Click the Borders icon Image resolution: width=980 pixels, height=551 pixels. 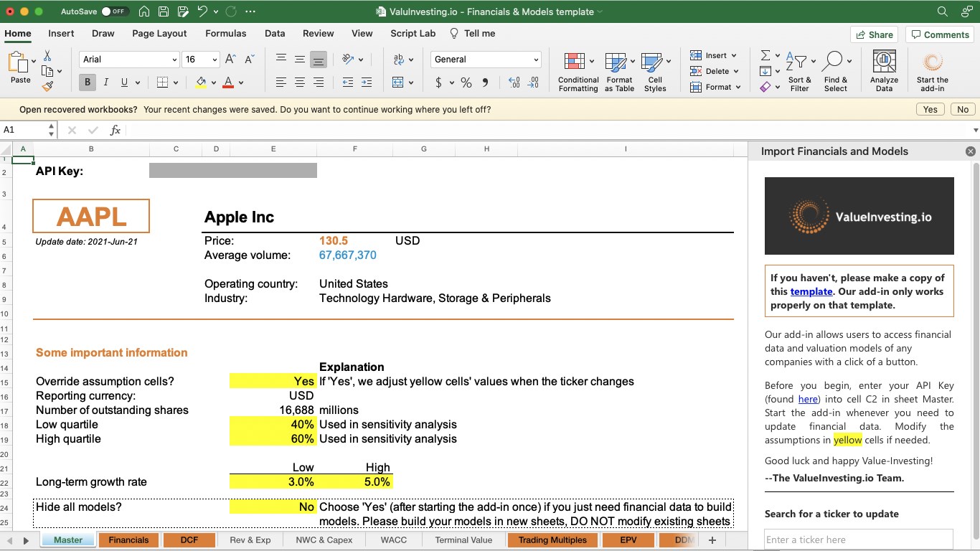(x=163, y=83)
